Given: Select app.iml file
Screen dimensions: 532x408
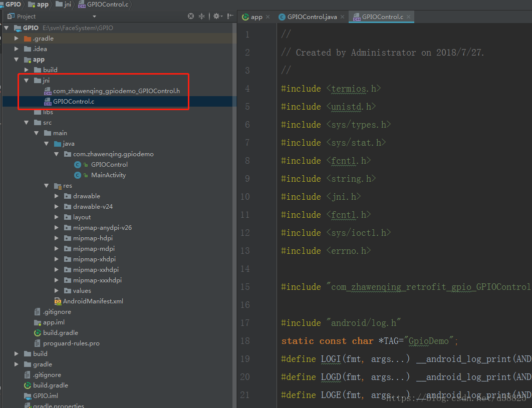Looking at the screenshot, I should coord(54,322).
